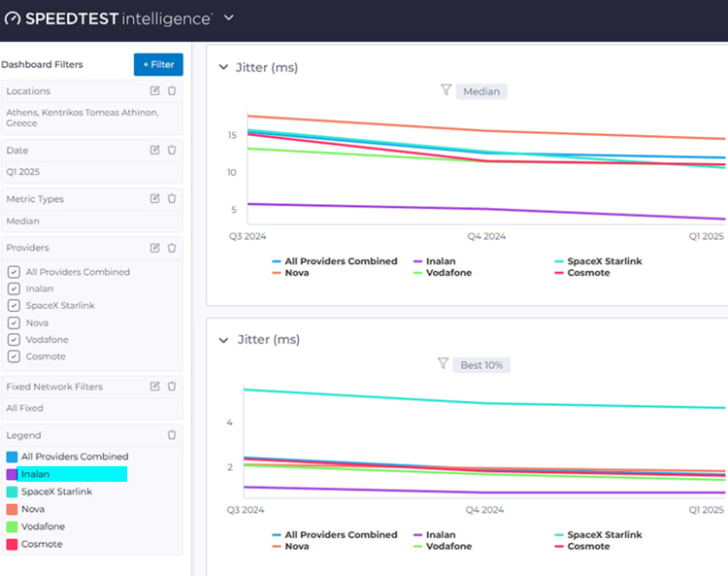
Task: Collapse the first Jitter (ms) chart
Action: pos(223,68)
